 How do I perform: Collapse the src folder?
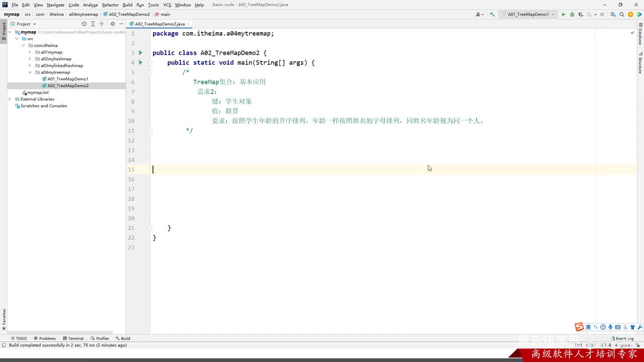[x=17, y=39]
